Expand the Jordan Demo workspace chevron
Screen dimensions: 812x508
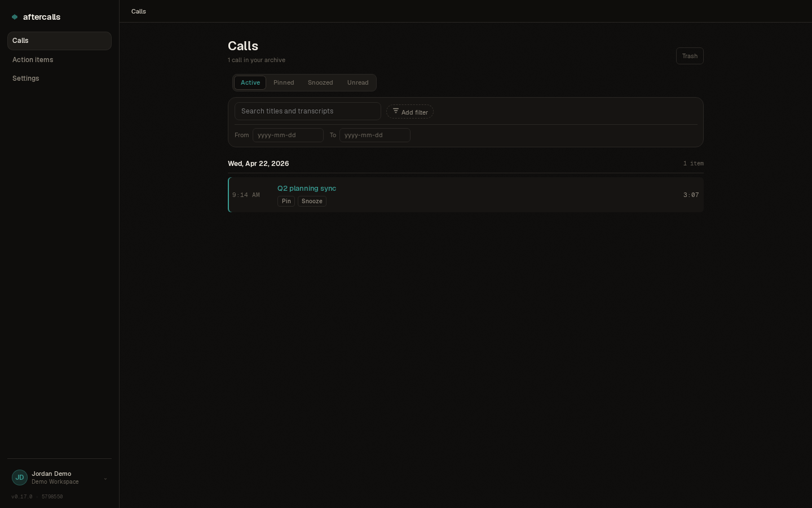(105, 479)
